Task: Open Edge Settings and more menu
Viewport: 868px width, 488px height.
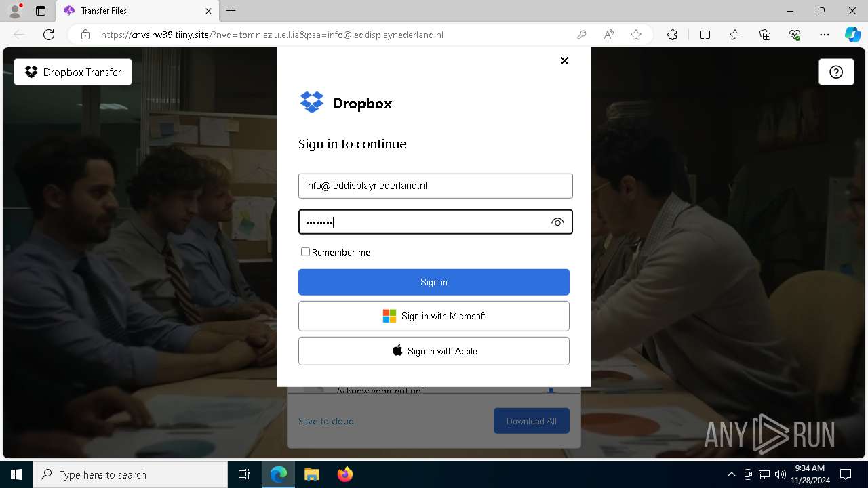Action: click(x=825, y=35)
